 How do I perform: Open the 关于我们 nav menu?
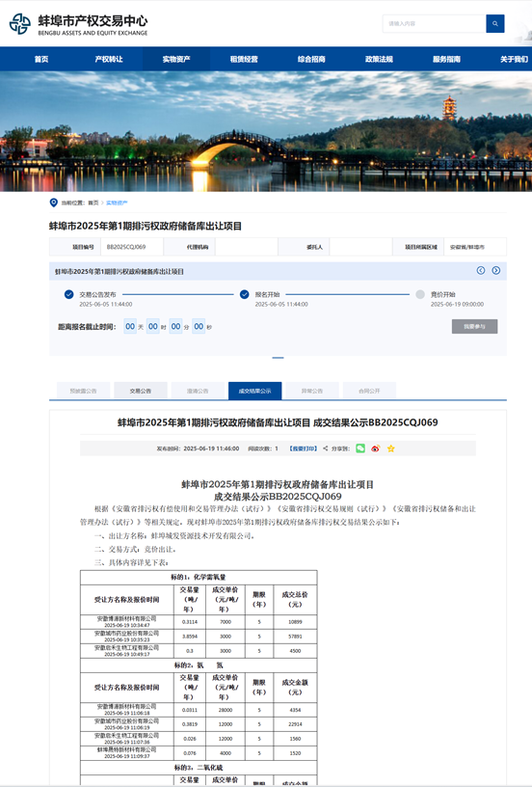click(x=514, y=59)
